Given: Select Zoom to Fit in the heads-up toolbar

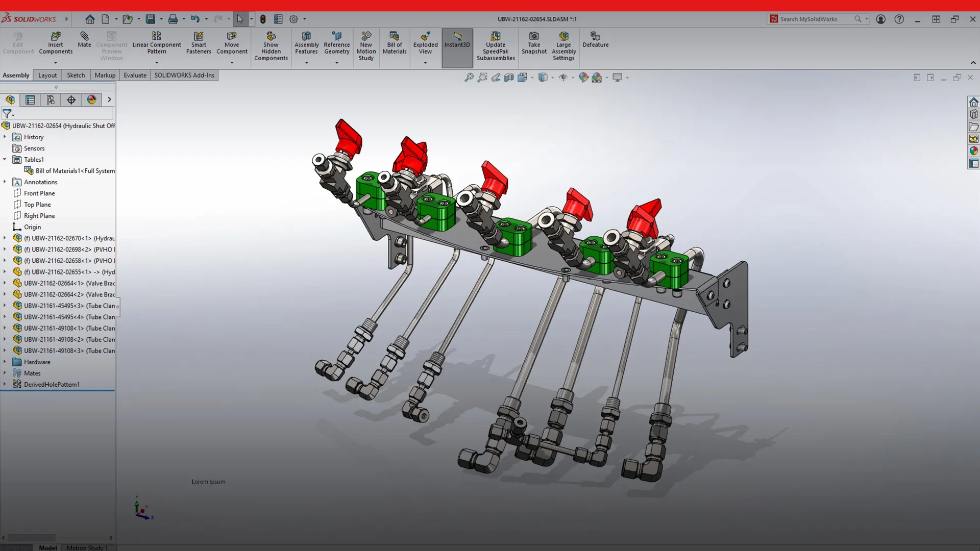Looking at the screenshot, I should click(x=468, y=77).
